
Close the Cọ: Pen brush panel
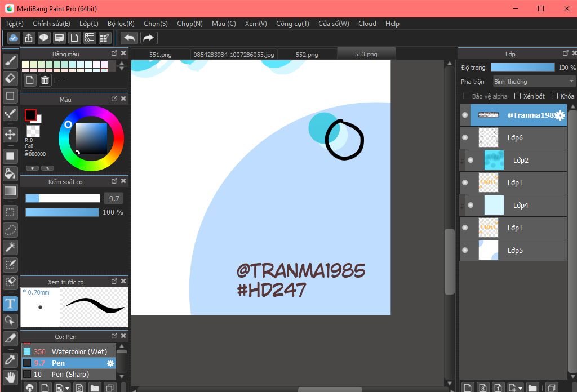[123, 336]
